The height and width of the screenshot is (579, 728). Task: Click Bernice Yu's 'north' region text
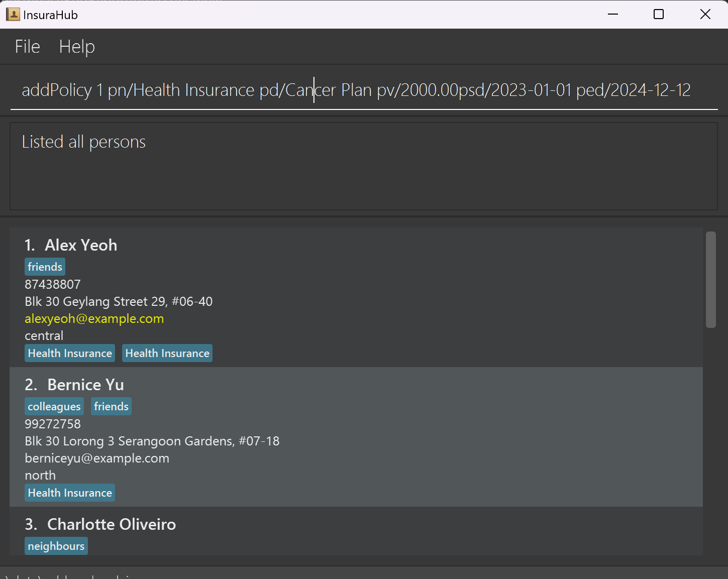(x=40, y=475)
